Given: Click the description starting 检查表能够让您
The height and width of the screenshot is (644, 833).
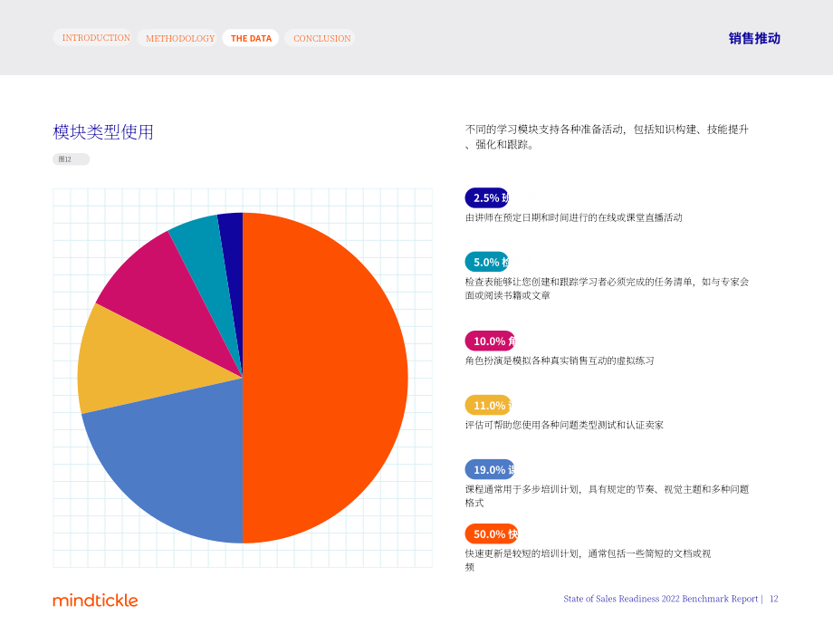Looking at the screenshot, I should (607, 289).
